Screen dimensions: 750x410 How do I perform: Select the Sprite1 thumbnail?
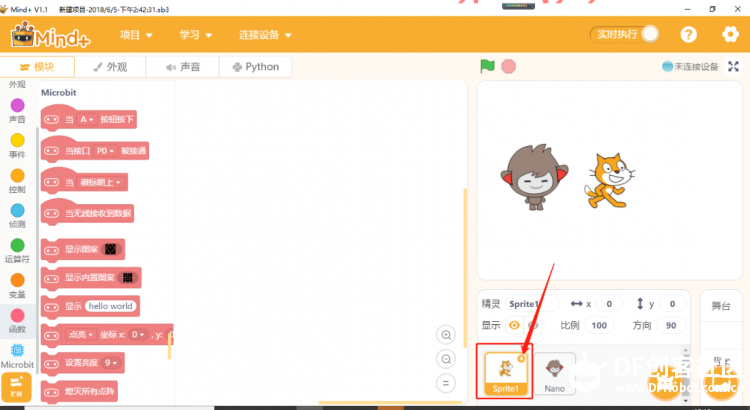tap(505, 374)
